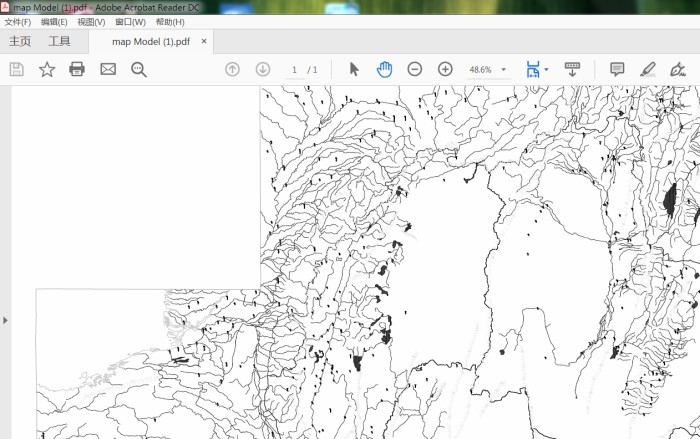Toggle read mode scrolling icon

tap(572, 69)
